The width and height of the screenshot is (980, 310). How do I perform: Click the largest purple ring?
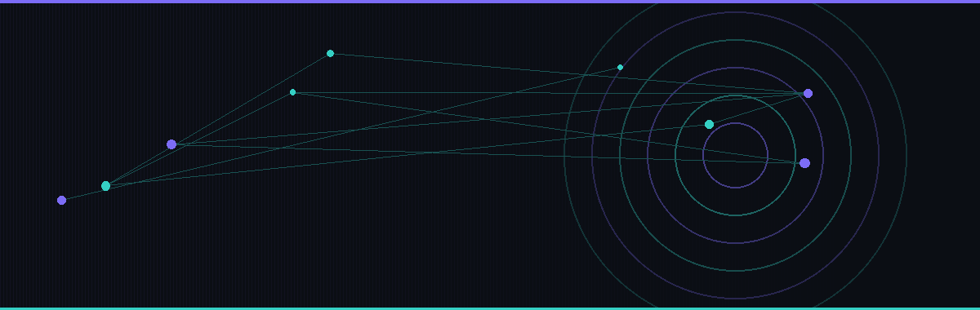pyautogui.click(x=591, y=155)
